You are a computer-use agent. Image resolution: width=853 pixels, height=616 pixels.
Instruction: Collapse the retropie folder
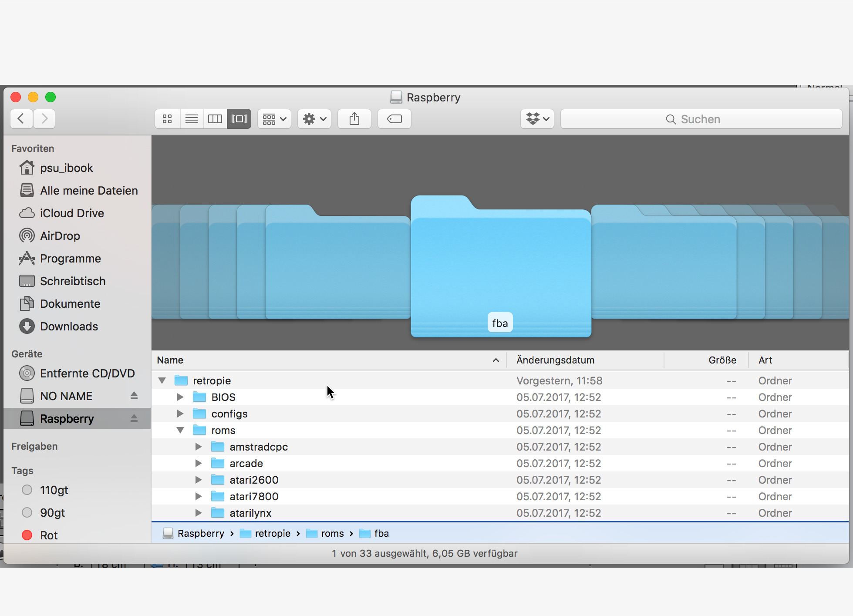tap(162, 380)
